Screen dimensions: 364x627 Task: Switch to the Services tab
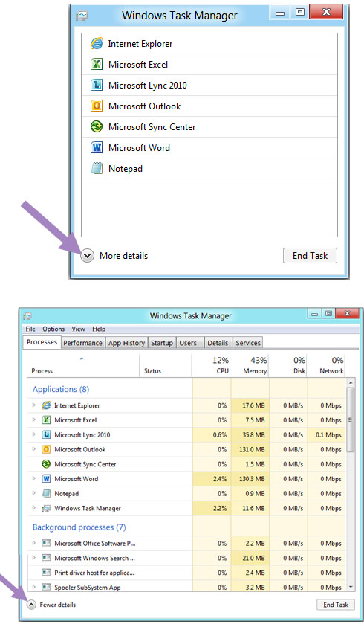tap(248, 343)
